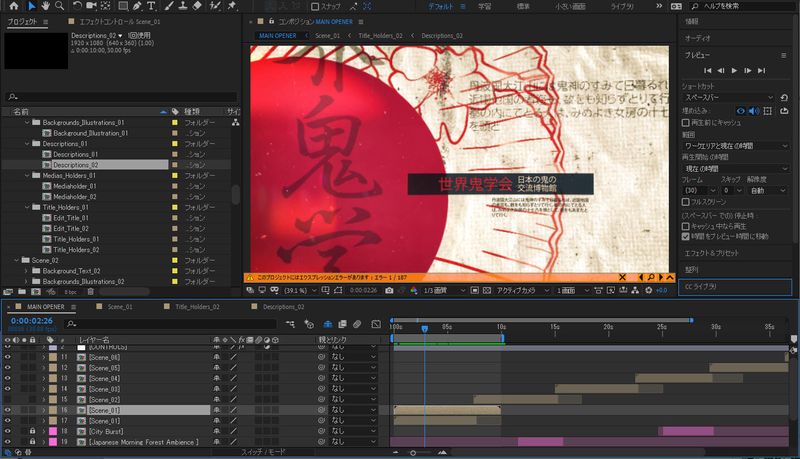
Task: Switch to the Title_Holders_02 timeline tab
Action: 196,306
